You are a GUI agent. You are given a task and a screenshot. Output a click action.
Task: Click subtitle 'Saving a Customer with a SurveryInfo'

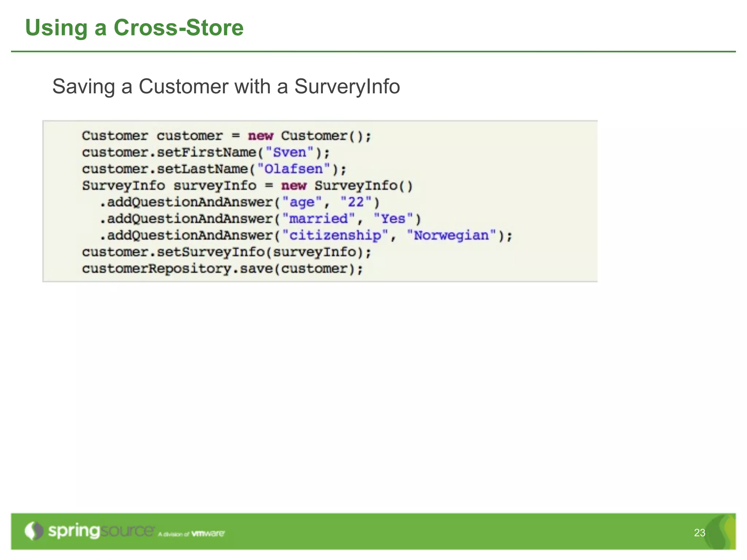(x=226, y=86)
